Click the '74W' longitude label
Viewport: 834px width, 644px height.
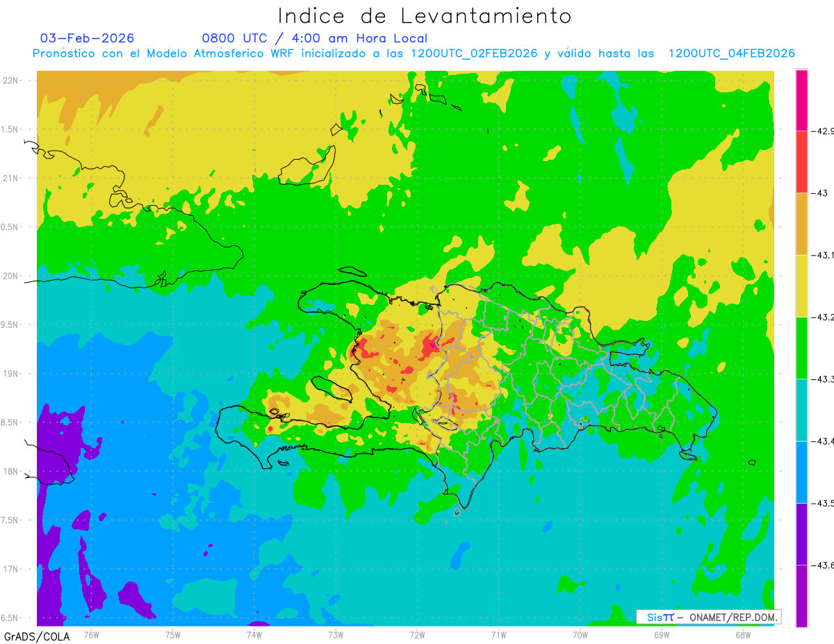[254, 635]
